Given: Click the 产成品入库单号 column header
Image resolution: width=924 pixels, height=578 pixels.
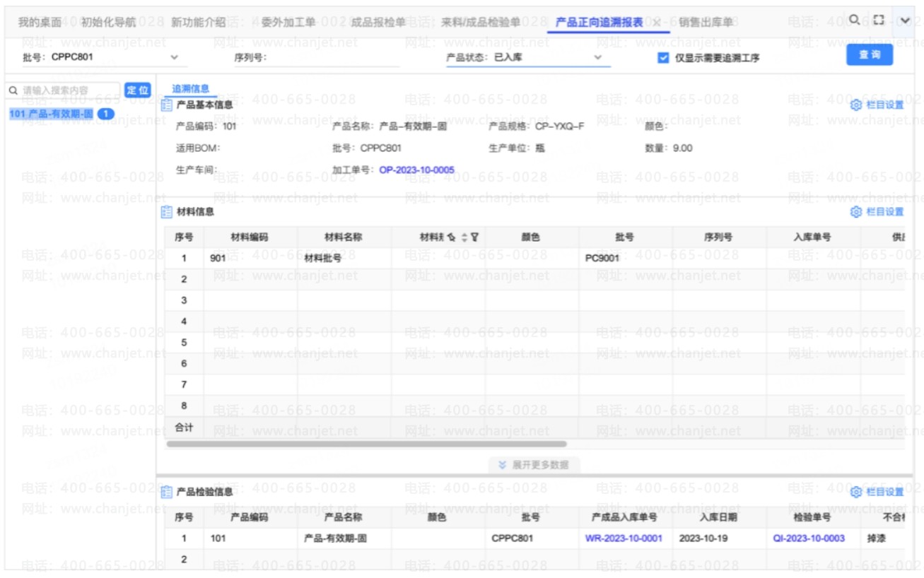Looking at the screenshot, I should 624,517.
